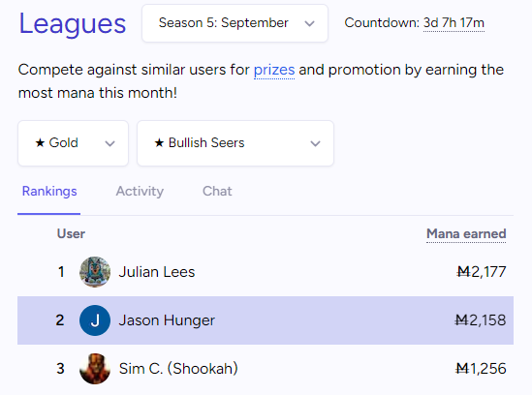This screenshot has width=532, height=395.
Task: Click the Mana earned column header
Action: tap(466, 234)
